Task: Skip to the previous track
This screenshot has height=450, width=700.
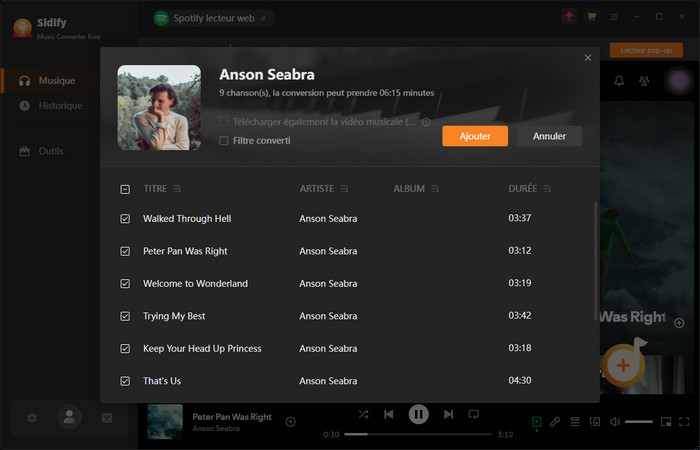Action: click(388, 413)
